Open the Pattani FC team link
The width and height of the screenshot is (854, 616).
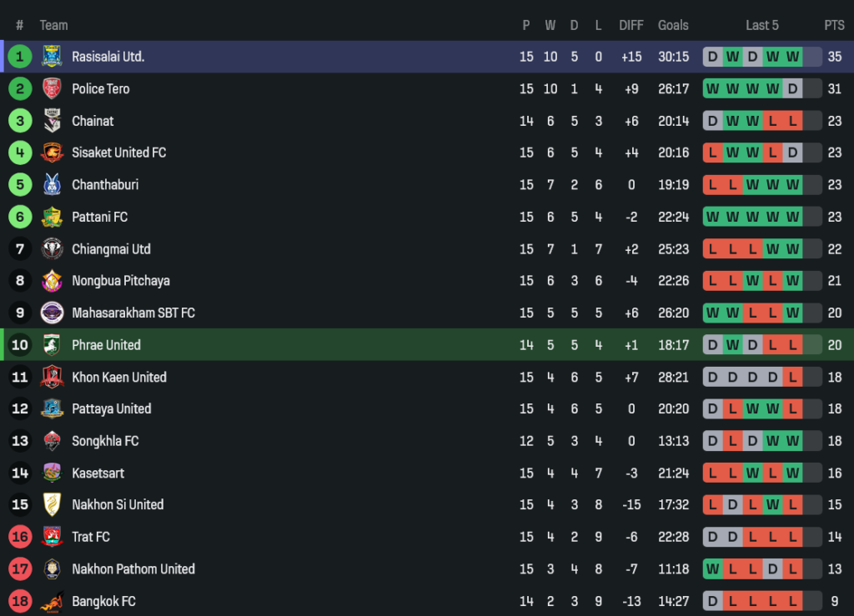pyautogui.click(x=99, y=217)
